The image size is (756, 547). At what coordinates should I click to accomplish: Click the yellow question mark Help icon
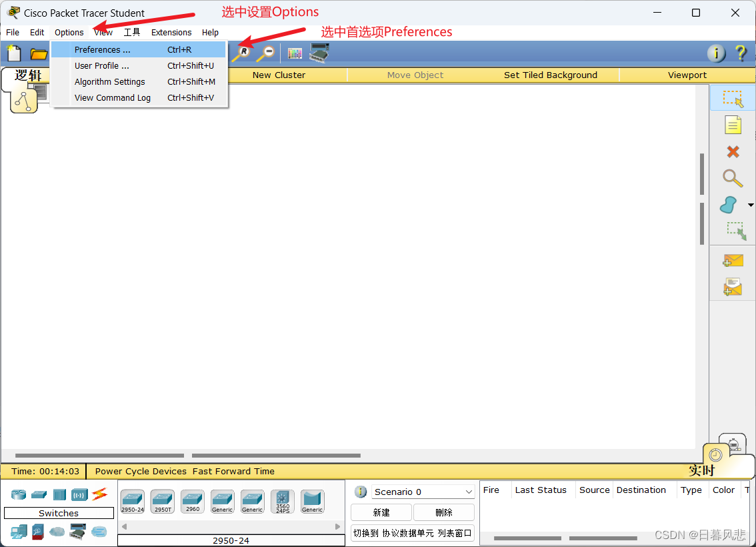click(741, 53)
